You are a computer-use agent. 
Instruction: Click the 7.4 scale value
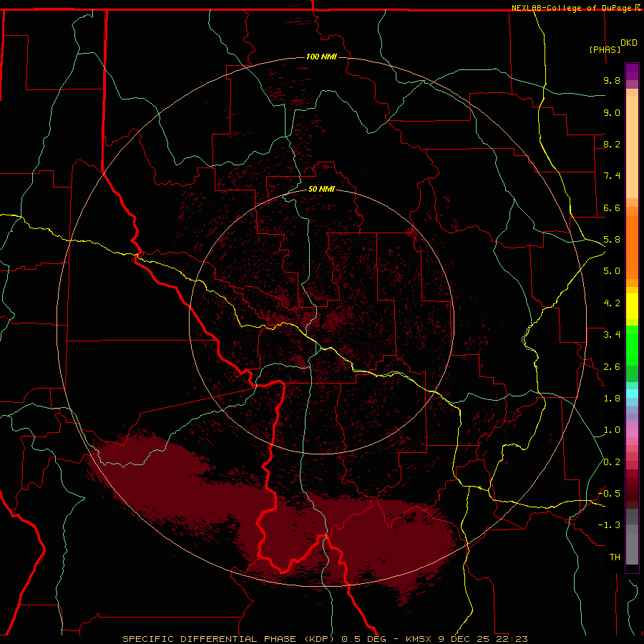(612, 176)
